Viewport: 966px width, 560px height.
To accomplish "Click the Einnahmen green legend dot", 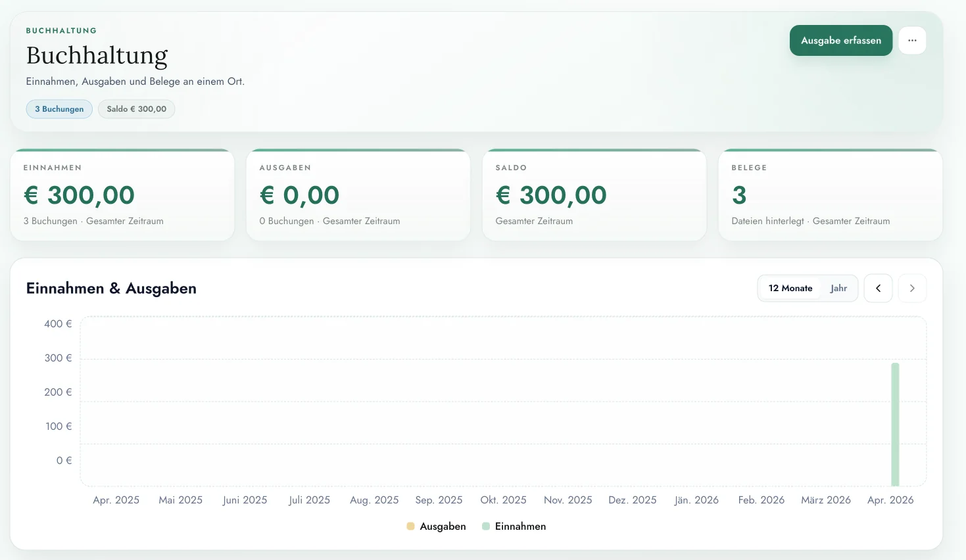I will pyautogui.click(x=486, y=526).
